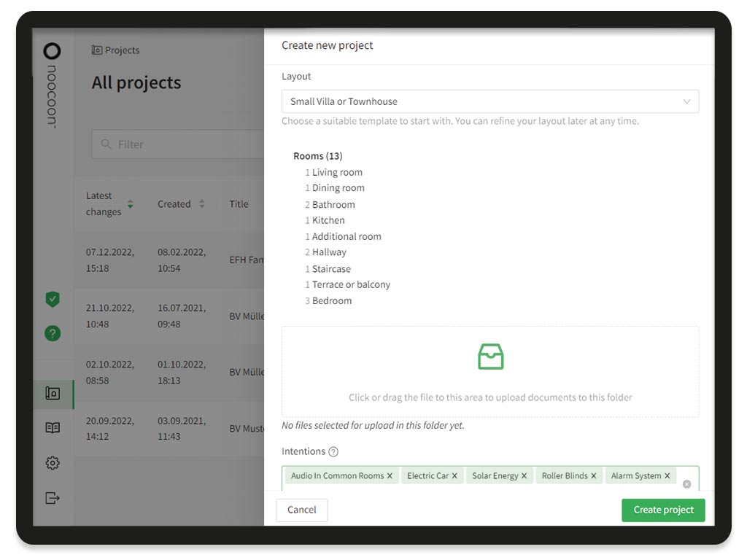This screenshot has height=560, width=747.
Task: Clear all intentions with the circular X
Action: click(686, 484)
